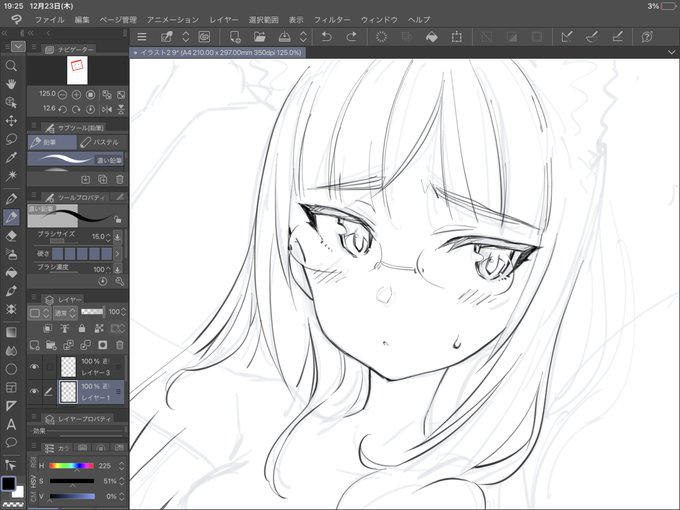Zoom in using navigator plus button
The width and height of the screenshot is (680, 510).
[x=76, y=95]
